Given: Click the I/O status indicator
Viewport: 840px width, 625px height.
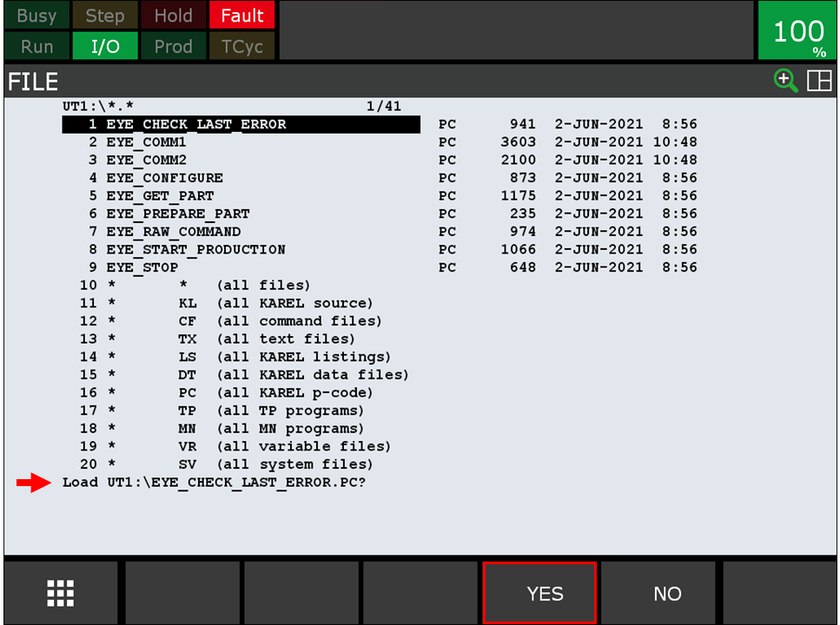Looking at the screenshot, I should click(x=104, y=46).
